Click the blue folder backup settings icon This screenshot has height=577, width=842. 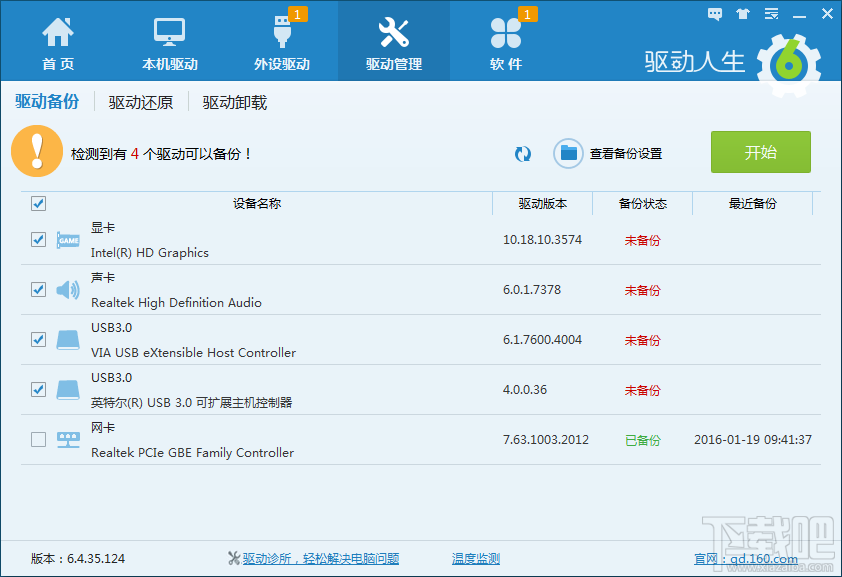click(x=568, y=154)
